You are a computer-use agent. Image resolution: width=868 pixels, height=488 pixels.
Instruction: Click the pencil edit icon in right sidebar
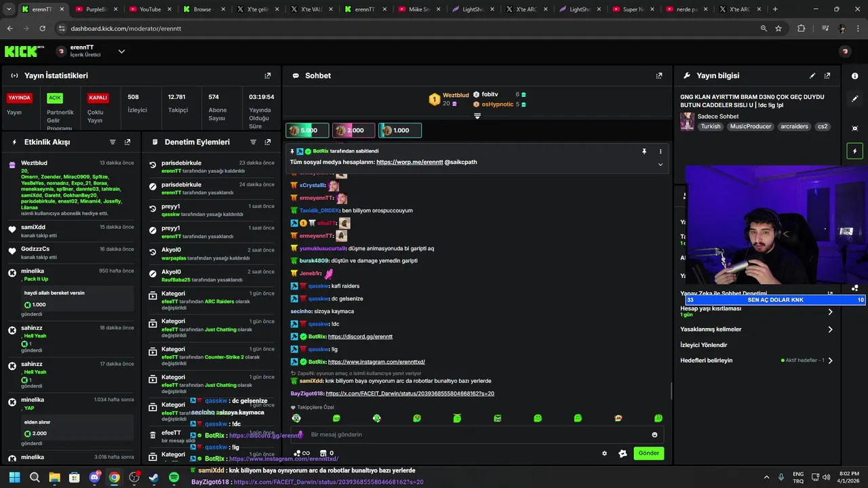854,99
